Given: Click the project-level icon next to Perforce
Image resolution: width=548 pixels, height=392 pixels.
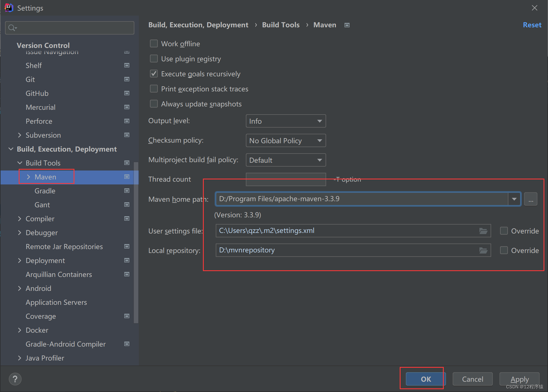Looking at the screenshot, I should [x=127, y=121].
